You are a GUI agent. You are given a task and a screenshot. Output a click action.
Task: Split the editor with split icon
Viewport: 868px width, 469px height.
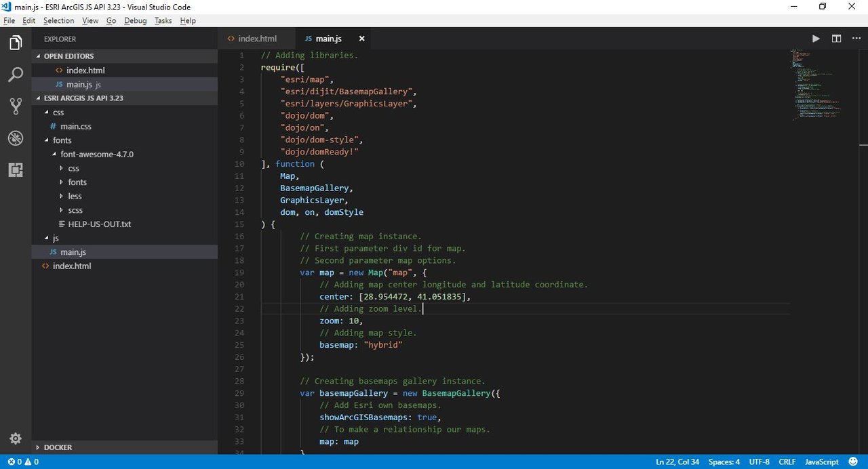tap(836, 39)
